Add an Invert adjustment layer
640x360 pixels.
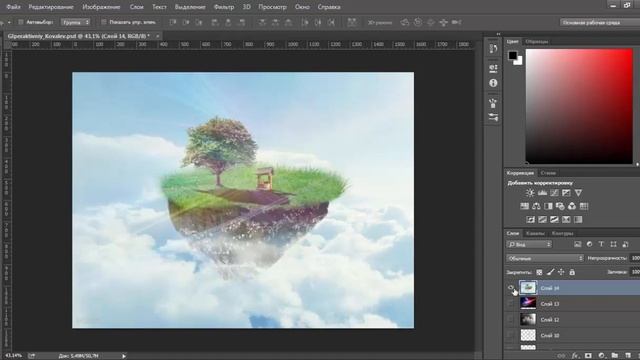530,220
